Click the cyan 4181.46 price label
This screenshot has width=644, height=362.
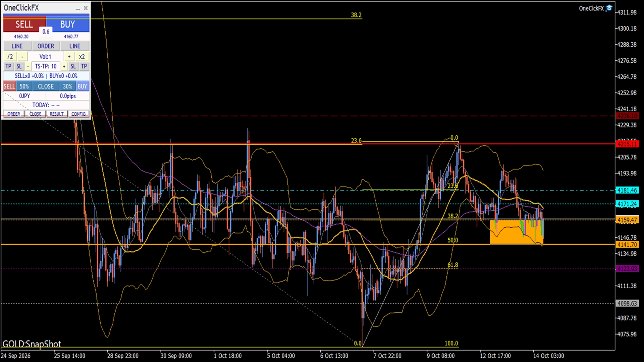point(627,190)
